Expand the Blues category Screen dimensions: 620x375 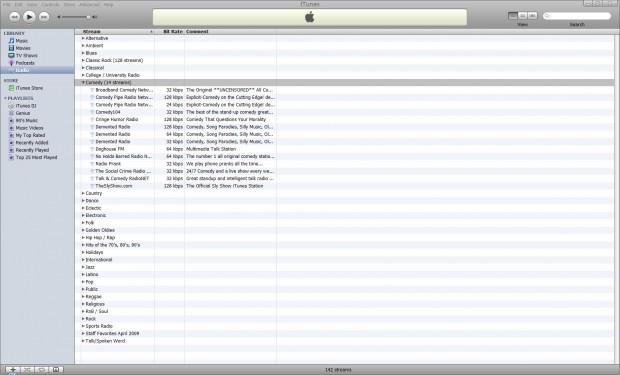click(x=83, y=53)
